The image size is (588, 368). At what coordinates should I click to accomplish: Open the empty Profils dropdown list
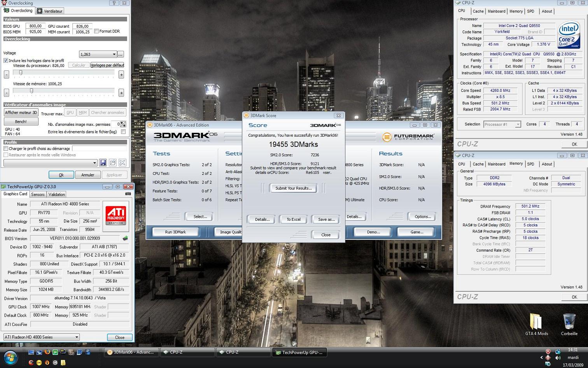tap(50, 163)
